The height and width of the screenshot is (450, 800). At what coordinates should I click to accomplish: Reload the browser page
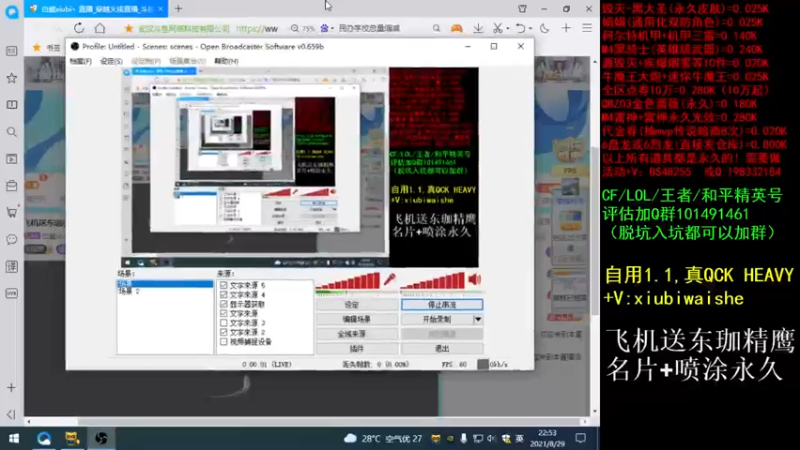point(79,28)
